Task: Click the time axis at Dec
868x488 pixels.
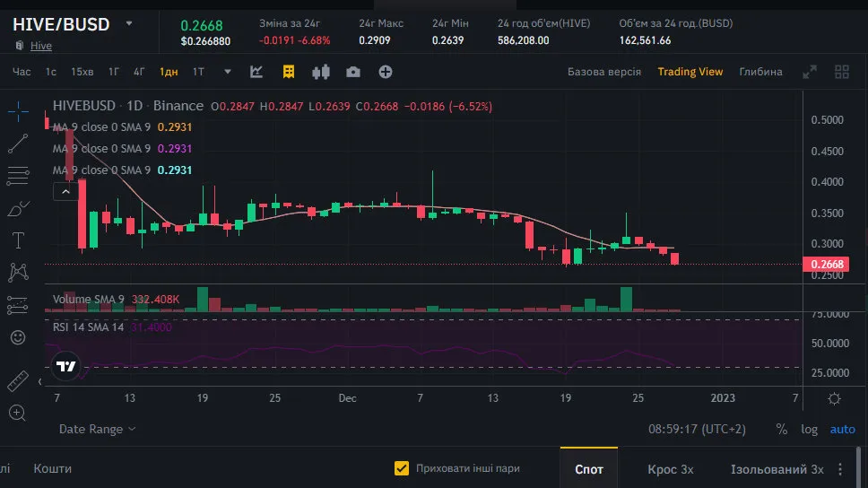Action: [x=347, y=397]
